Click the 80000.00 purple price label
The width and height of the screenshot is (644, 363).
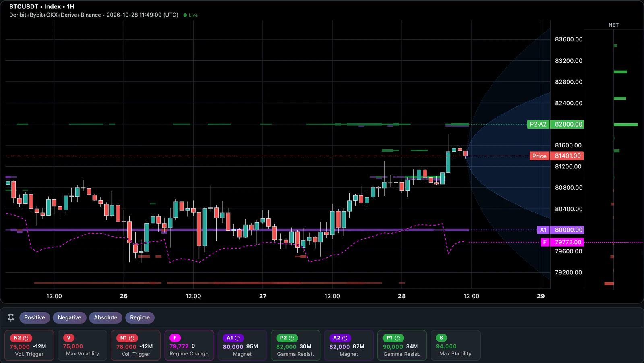point(567,230)
